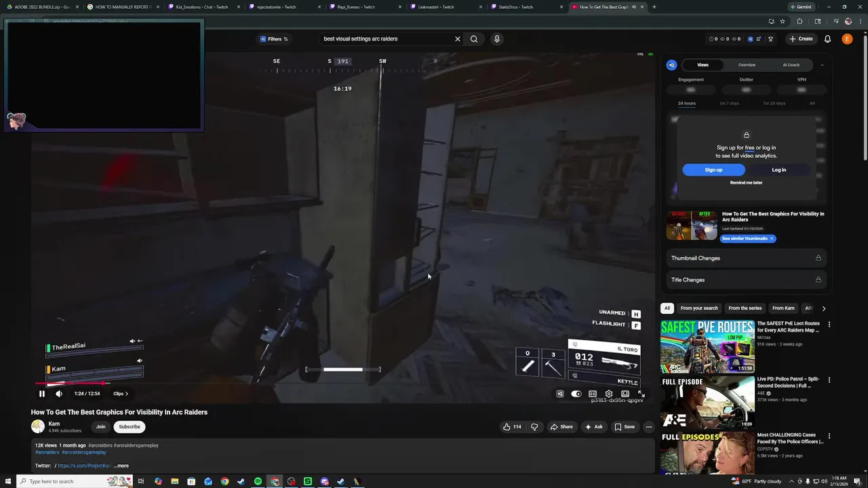This screenshot has width=868, height=488.
Task: Pause the YouTube video
Action: (x=41, y=394)
